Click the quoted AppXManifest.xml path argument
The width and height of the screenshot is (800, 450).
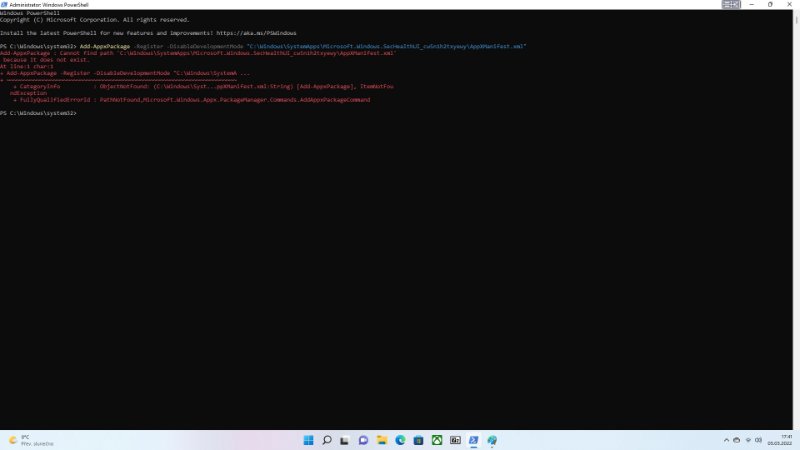click(x=386, y=46)
